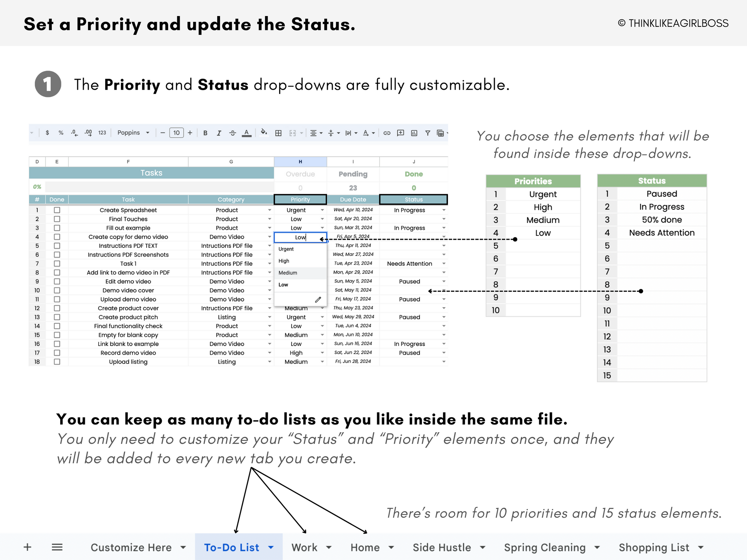Click the create filter icon
This screenshot has width=747, height=560.
428,133
